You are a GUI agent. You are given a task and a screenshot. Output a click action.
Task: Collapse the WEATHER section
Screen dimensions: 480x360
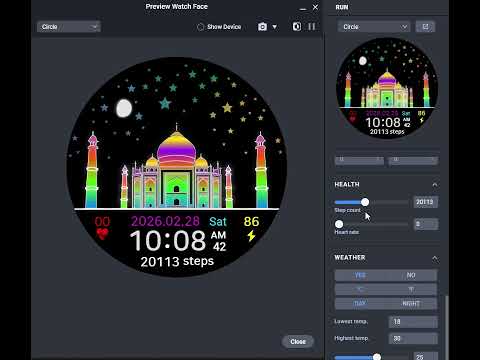click(x=435, y=258)
